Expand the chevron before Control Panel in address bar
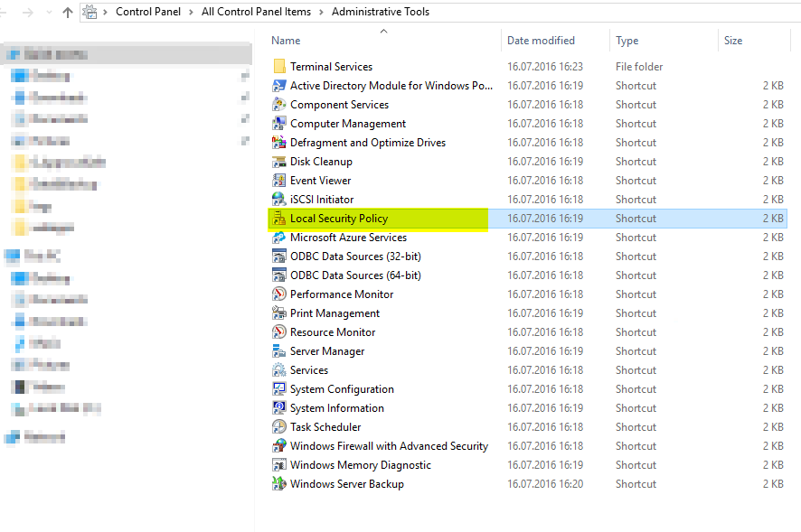The width and height of the screenshot is (801, 532). [107, 13]
